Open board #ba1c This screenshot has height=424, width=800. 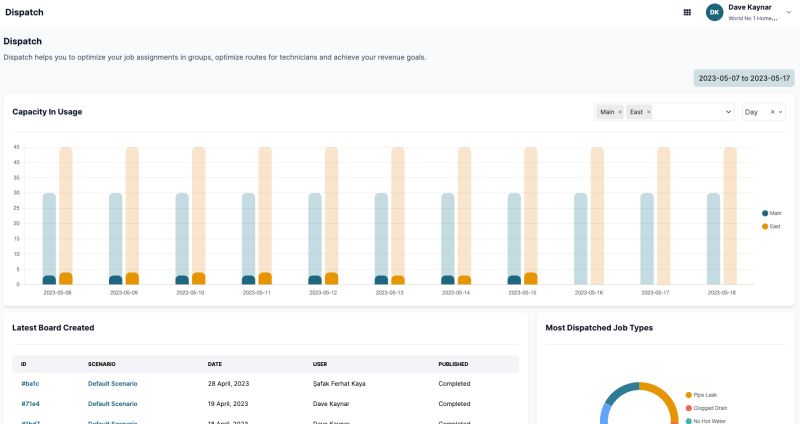pos(30,384)
